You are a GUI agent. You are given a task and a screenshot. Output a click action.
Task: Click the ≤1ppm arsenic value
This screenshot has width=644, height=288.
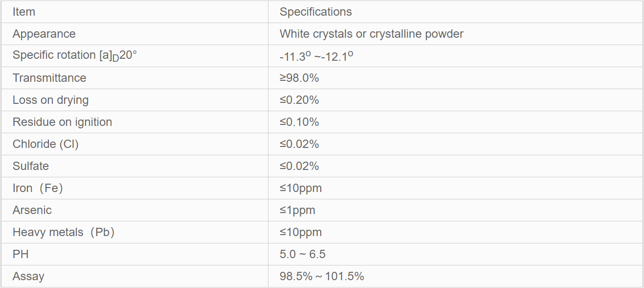(x=297, y=210)
